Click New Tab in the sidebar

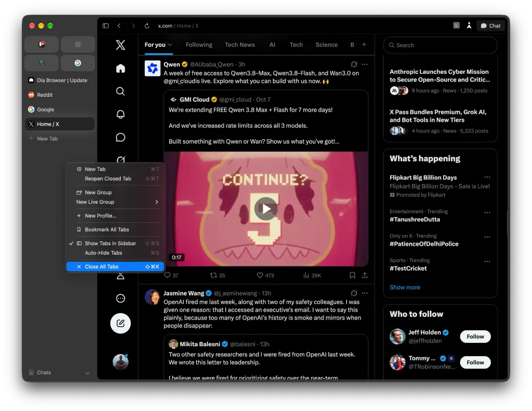point(60,139)
